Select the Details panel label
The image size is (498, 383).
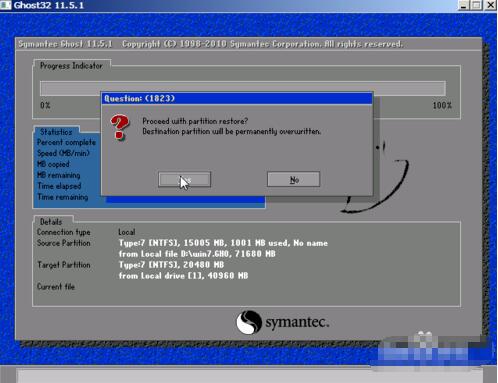point(51,222)
